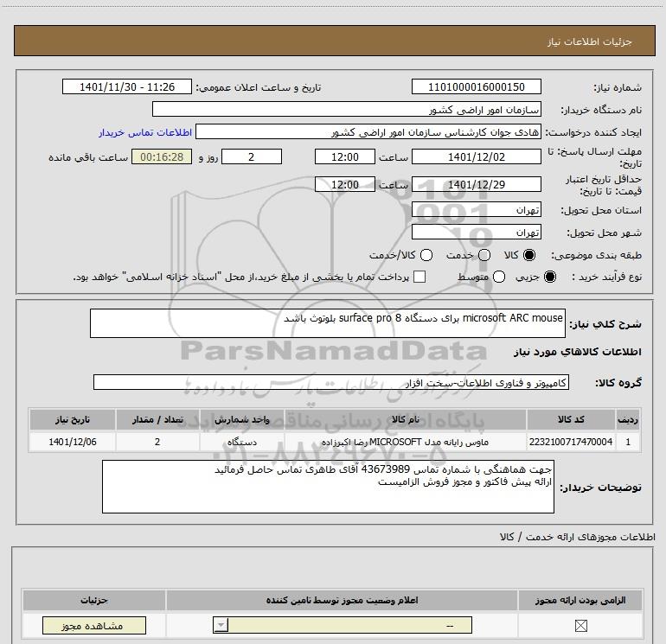Click the general description field microsoft ARC mouse

click(x=328, y=323)
